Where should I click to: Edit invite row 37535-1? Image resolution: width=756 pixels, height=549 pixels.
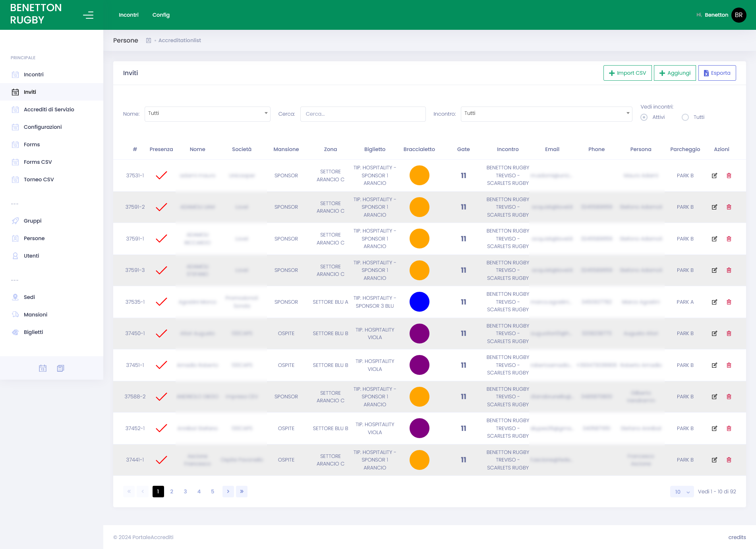pyautogui.click(x=714, y=302)
